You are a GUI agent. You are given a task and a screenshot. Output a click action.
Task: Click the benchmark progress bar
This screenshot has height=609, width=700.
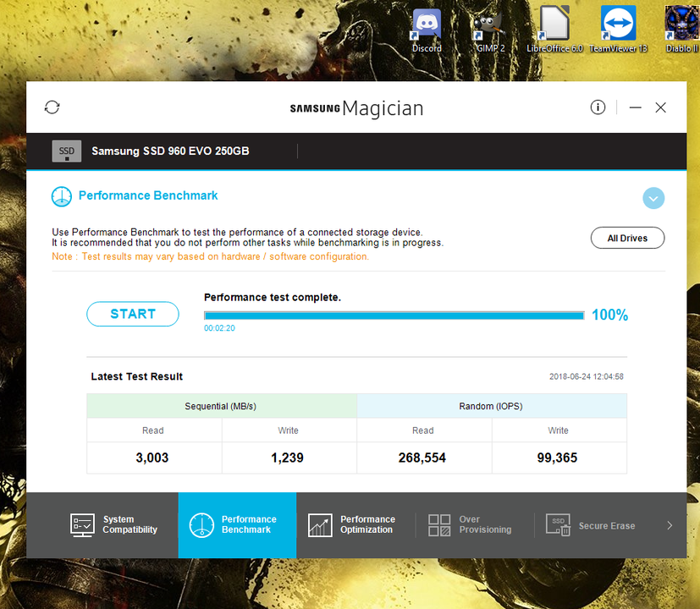point(394,315)
